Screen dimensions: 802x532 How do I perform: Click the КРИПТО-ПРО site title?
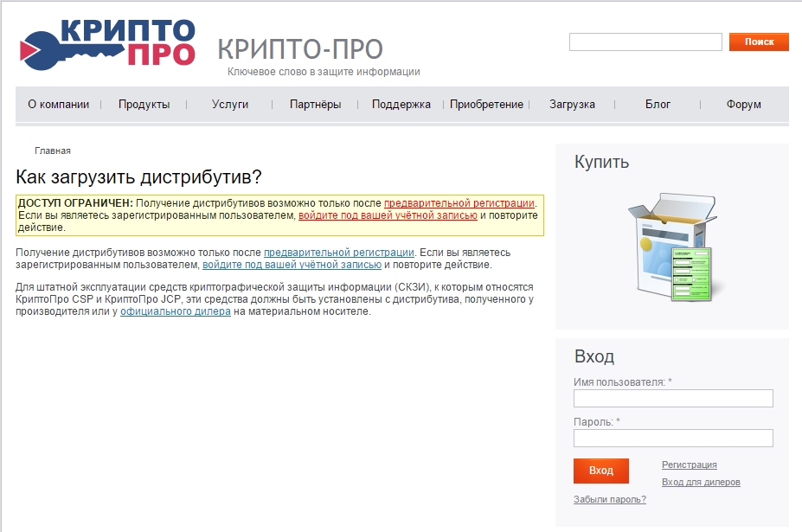point(300,49)
